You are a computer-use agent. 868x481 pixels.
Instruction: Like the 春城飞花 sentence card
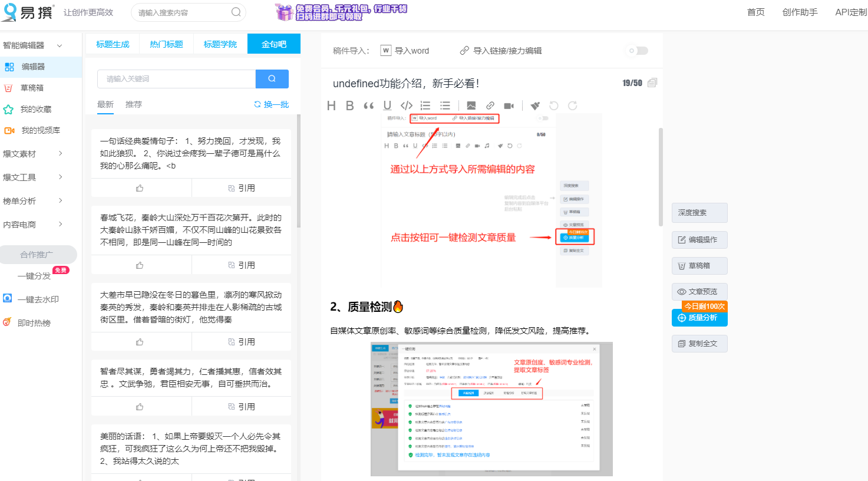click(x=140, y=265)
